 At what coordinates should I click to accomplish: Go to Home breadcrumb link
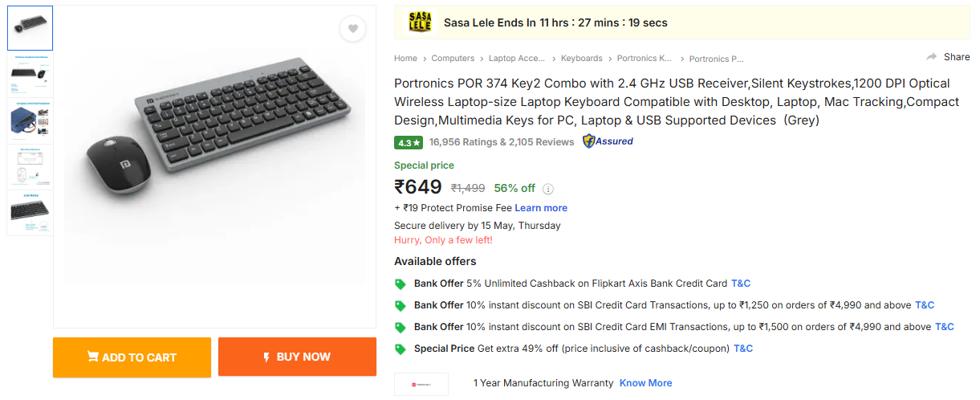click(x=405, y=59)
